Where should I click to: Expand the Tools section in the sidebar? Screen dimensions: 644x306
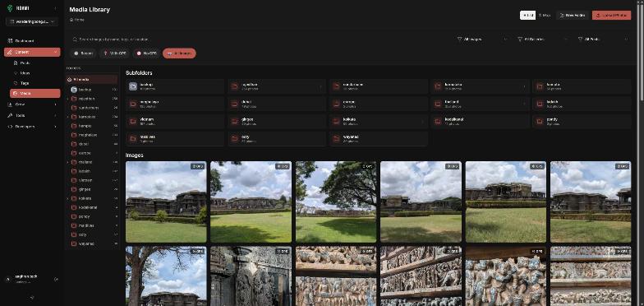(32, 115)
